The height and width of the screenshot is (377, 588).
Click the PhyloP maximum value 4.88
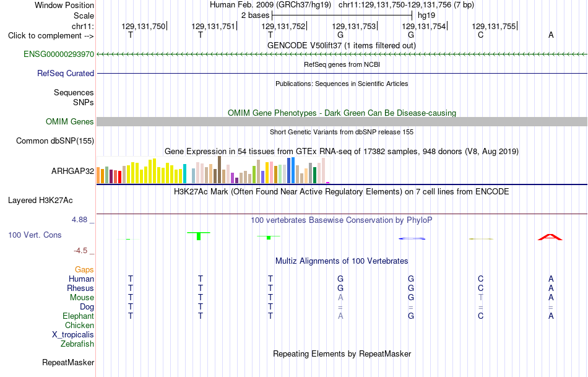(79, 220)
